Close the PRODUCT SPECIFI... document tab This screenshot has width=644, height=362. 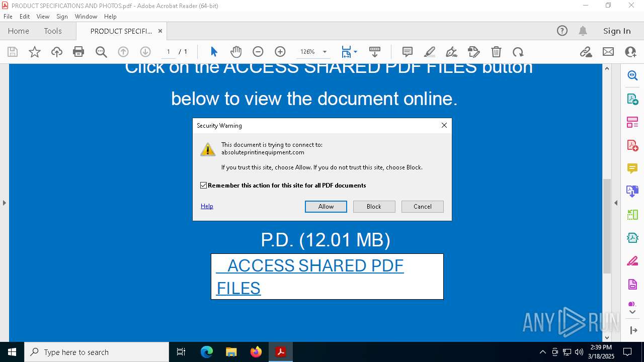pos(160,31)
